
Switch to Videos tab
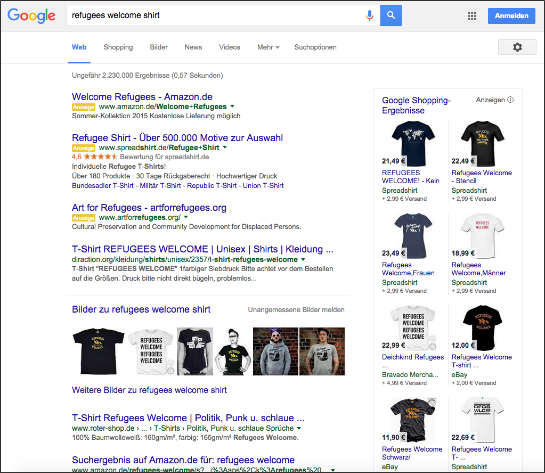(229, 47)
